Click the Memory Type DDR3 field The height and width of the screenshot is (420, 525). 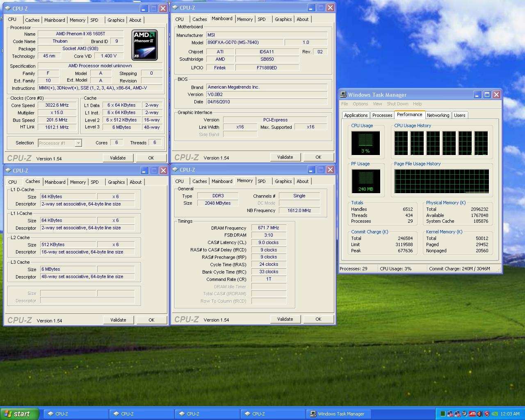[218, 196]
